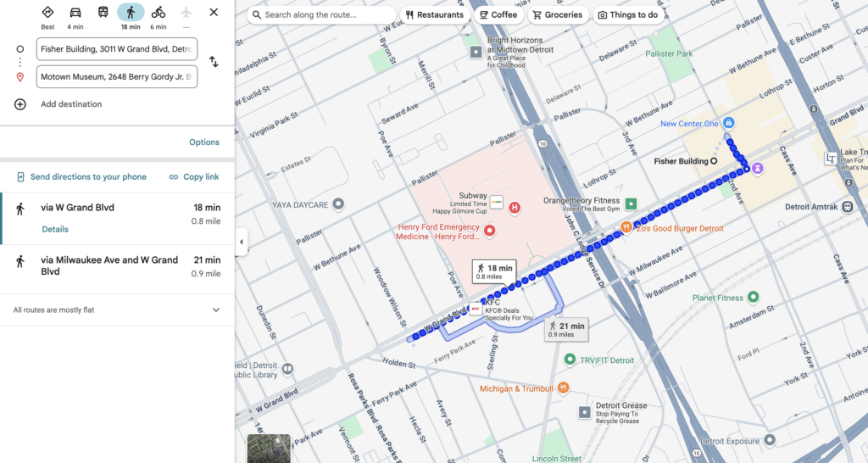Select the Walking travel mode
Image resolution: width=868 pixels, height=463 pixels.
point(131,12)
